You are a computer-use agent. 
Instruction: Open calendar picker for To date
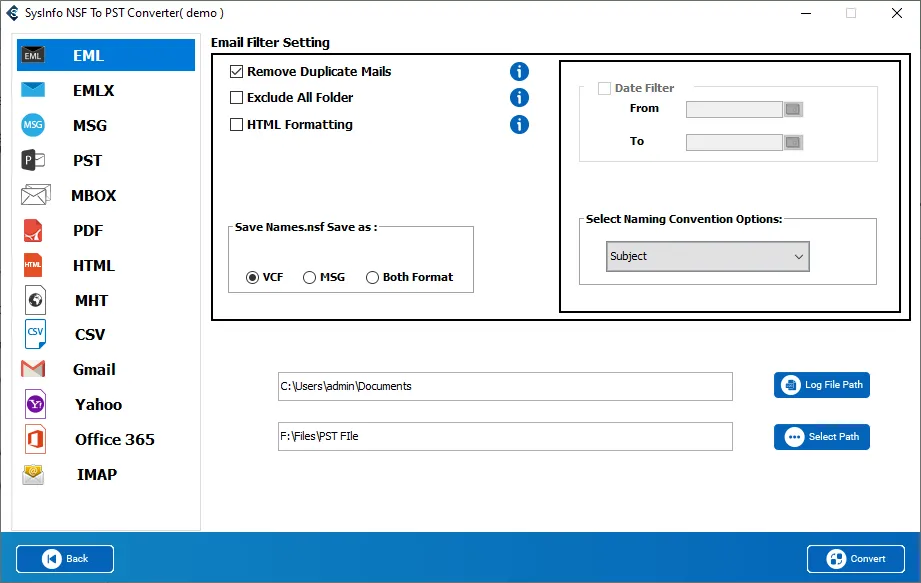(x=794, y=142)
